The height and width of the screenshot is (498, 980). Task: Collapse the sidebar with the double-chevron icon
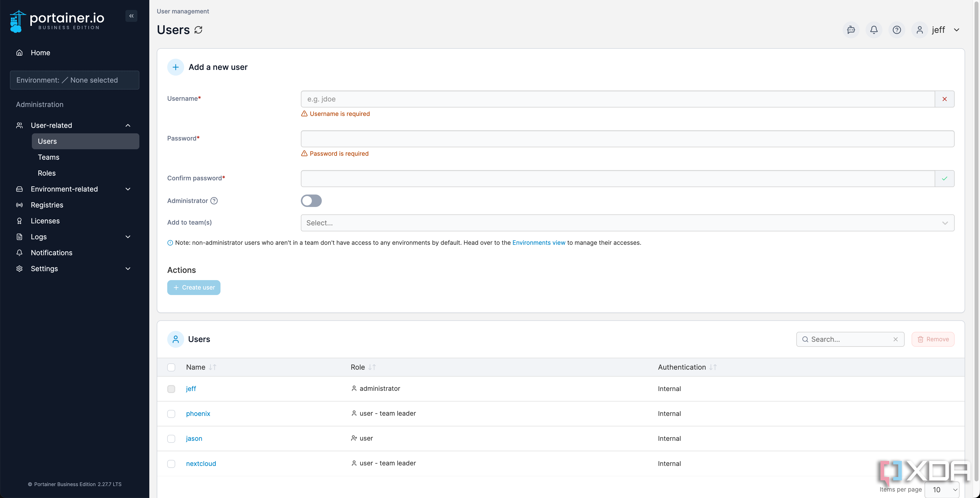coord(131,16)
